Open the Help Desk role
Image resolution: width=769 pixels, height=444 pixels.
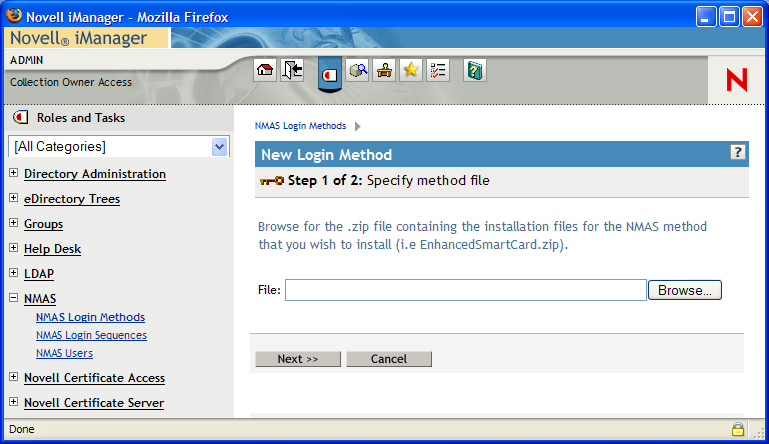click(x=52, y=249)
